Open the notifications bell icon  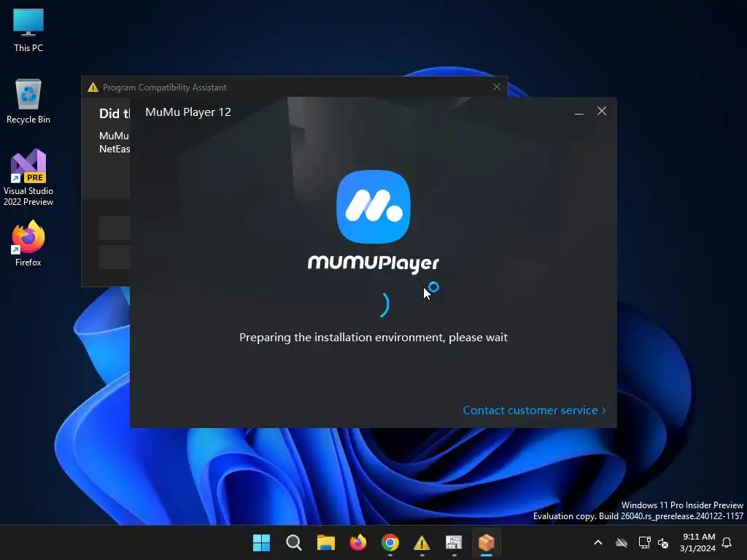(727, 542)
